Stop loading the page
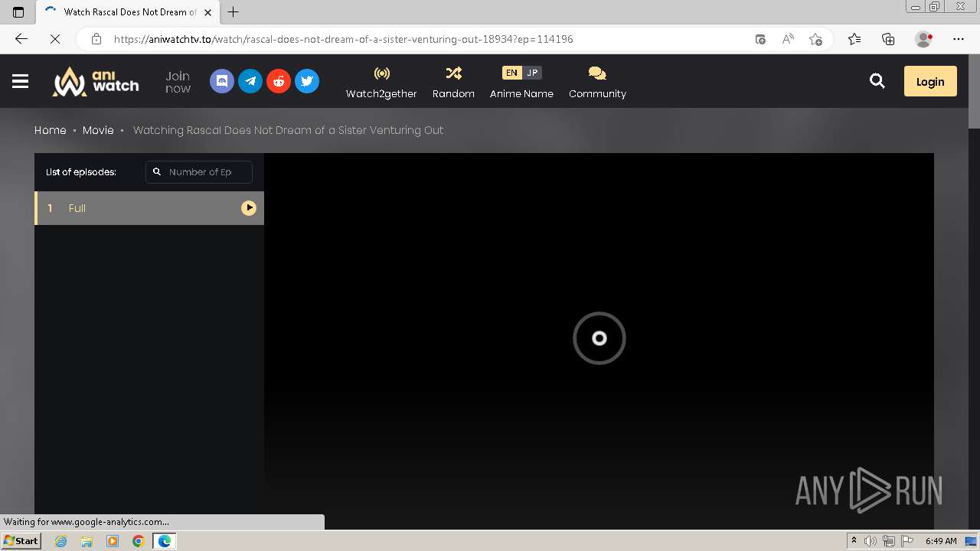 pyautogui.click(x=55, y=39)
